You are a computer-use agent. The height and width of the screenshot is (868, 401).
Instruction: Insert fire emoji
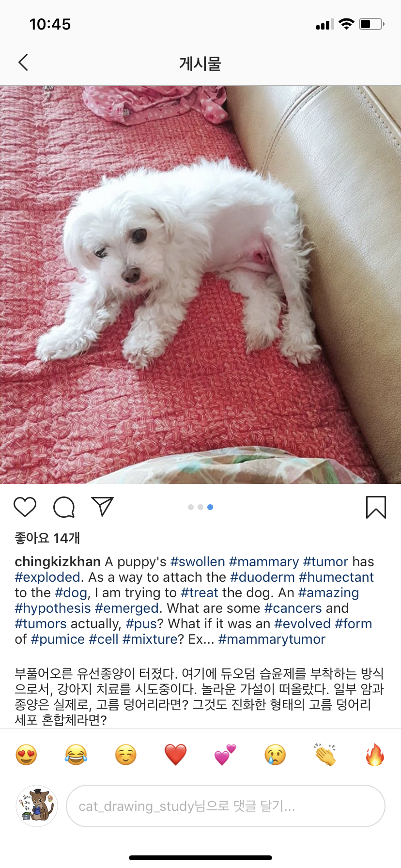pos(375,755)
